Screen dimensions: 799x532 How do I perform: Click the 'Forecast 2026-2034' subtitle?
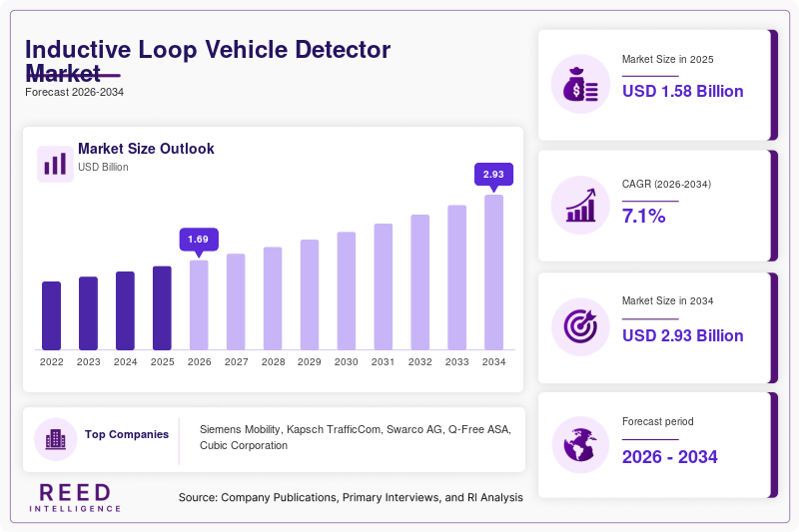[74, 92]
